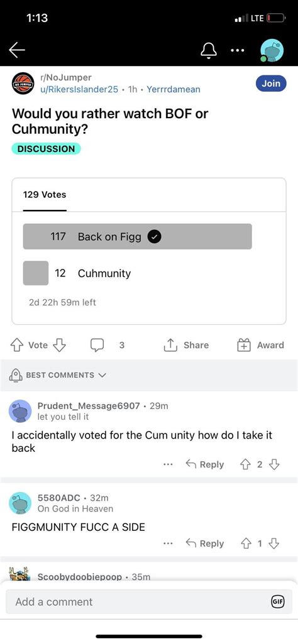Open the comments bubble icon
This screenshot has height=644, width=298.
97,346
